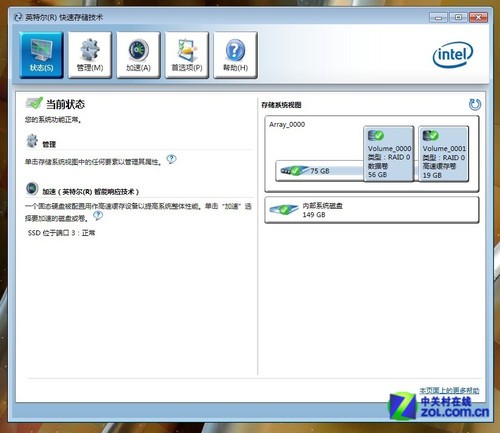Viewport: 500px width, 433px height.
Task: Click the Volume_0000 status icon
Action: coord(376,135)
